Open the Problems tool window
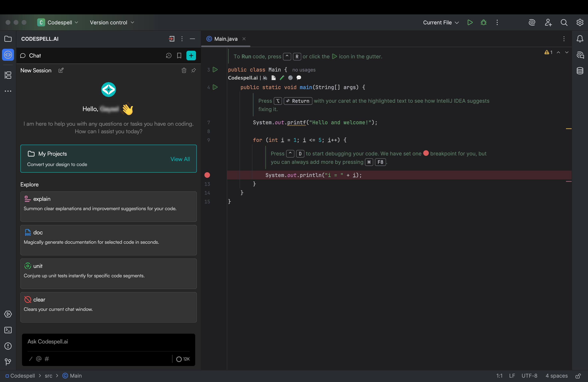The height and width of the screenshot is (382, 588). pos(8,346)
